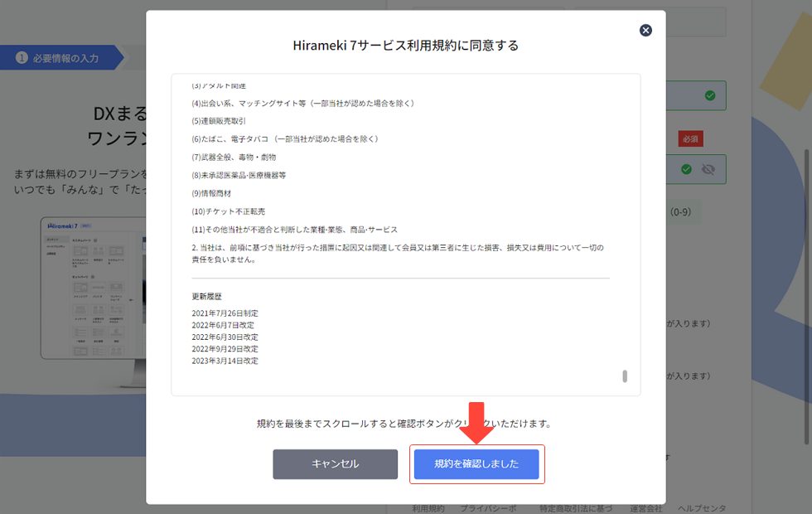This screenshot has width=812, height=514.
Task: Confirm with 規約を確認しました button
Action: point(476,463)
